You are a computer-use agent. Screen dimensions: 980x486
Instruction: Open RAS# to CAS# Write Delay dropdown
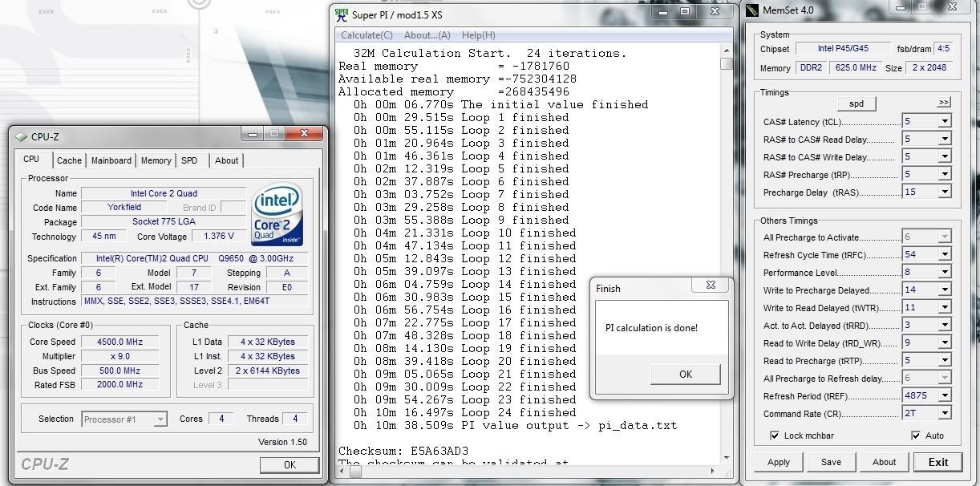pos(945,157)
